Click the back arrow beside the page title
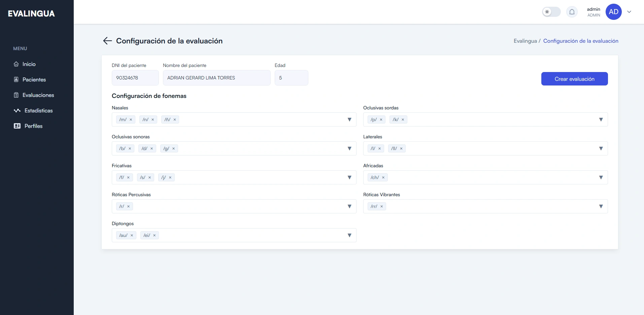 107,41
